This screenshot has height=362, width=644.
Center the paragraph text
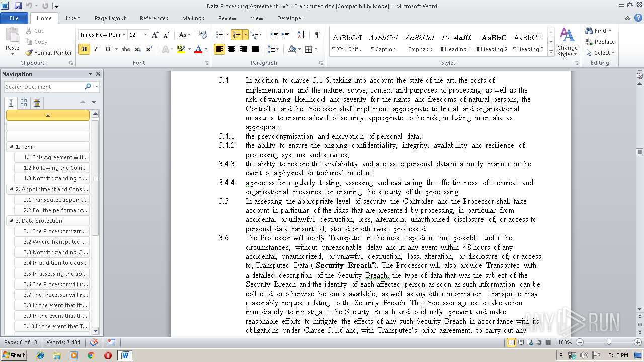pyautogui.click(x=231, y=49)
